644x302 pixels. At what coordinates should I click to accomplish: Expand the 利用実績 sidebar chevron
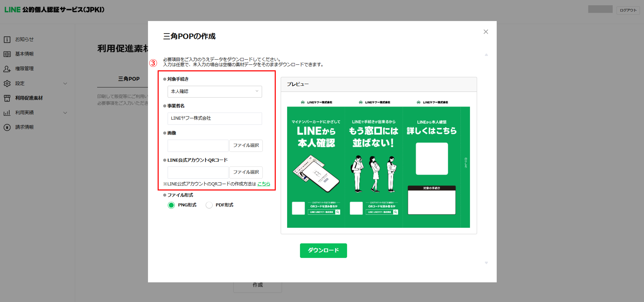65,113
